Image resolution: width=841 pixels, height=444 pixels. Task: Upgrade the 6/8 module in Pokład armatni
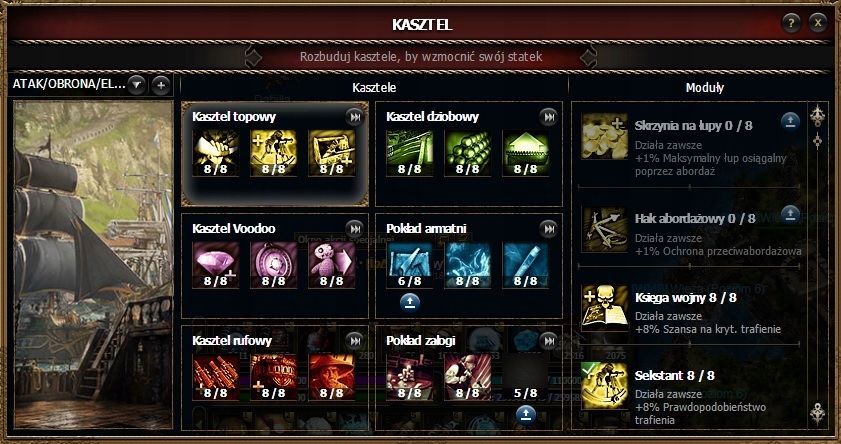(x=410, y=303)
